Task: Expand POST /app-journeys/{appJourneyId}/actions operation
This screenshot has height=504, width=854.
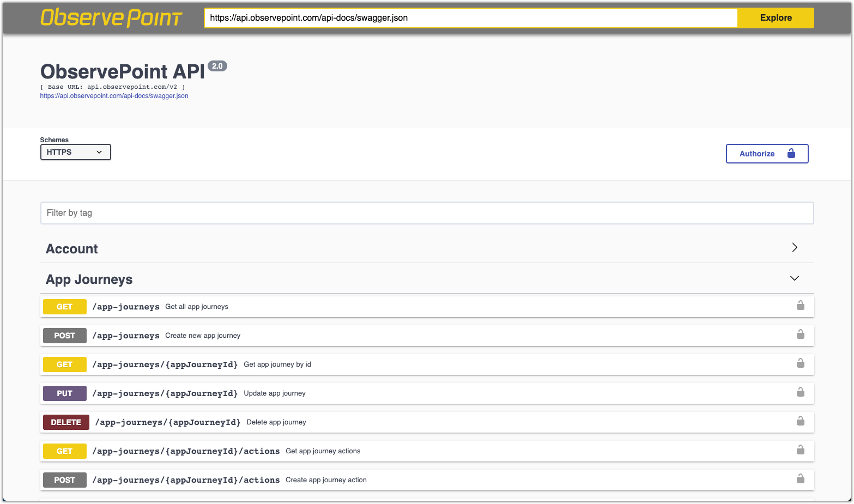Action: (x=427, y=480)
